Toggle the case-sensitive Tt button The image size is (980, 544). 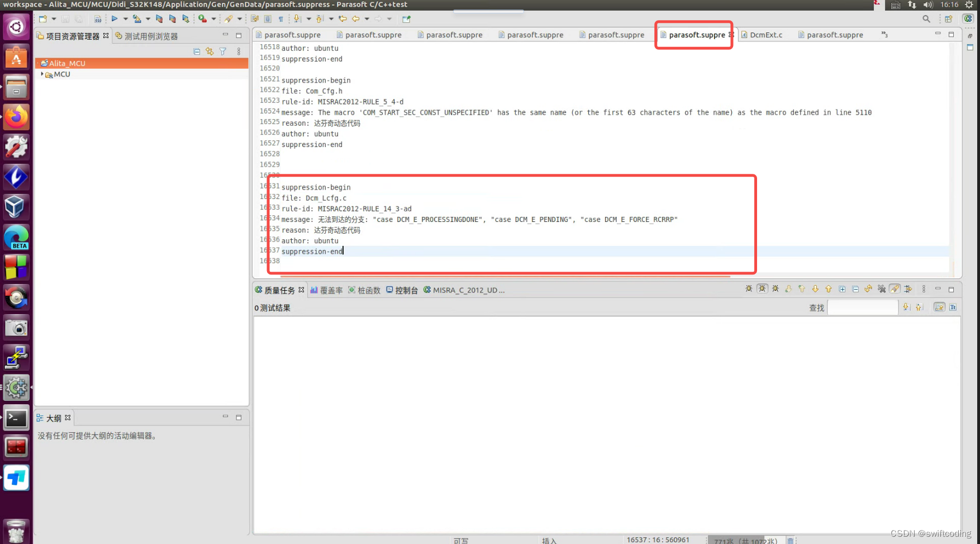click(x=953, y=308)
